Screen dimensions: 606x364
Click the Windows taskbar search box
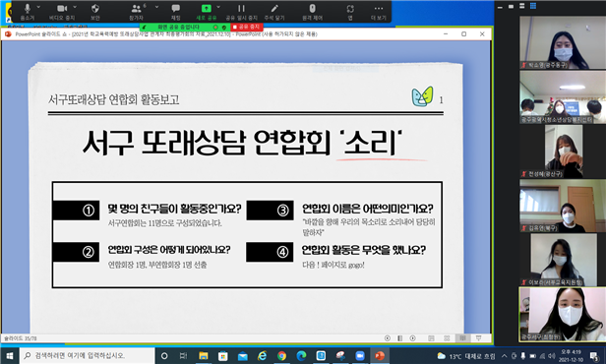[x=87, y=355]
